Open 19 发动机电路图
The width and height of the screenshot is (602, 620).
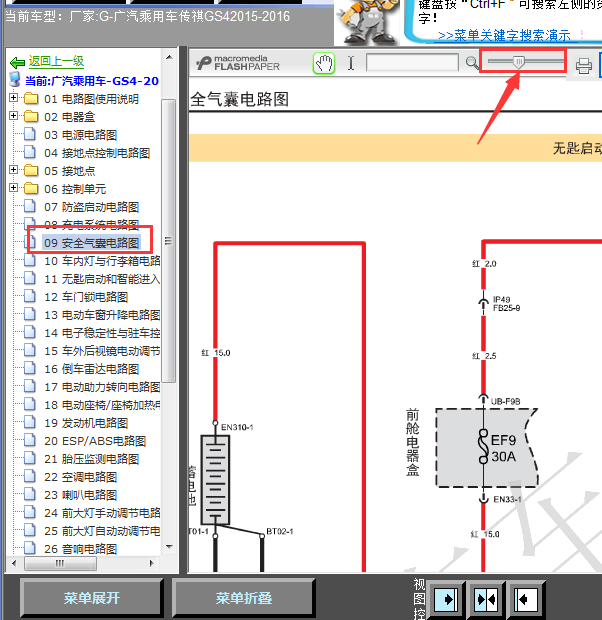tap(86, 423)
